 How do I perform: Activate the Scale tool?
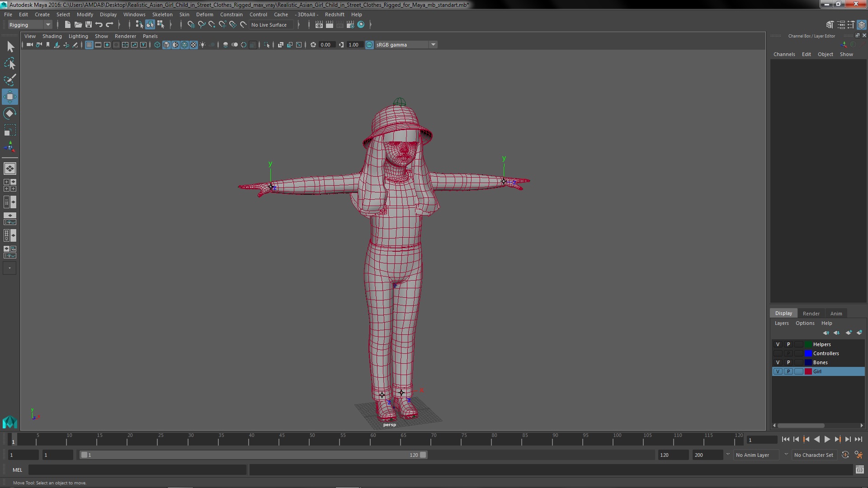click(x=10, y=130)
